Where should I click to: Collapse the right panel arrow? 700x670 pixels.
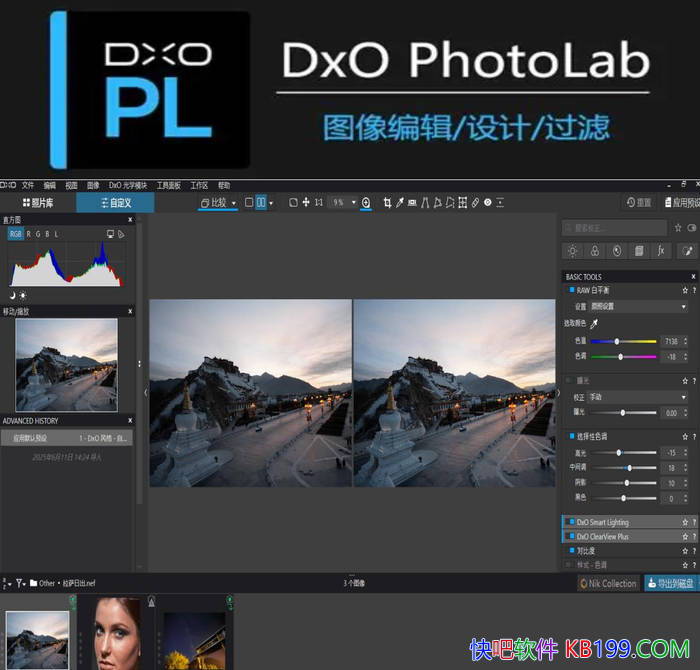point(558,393)
